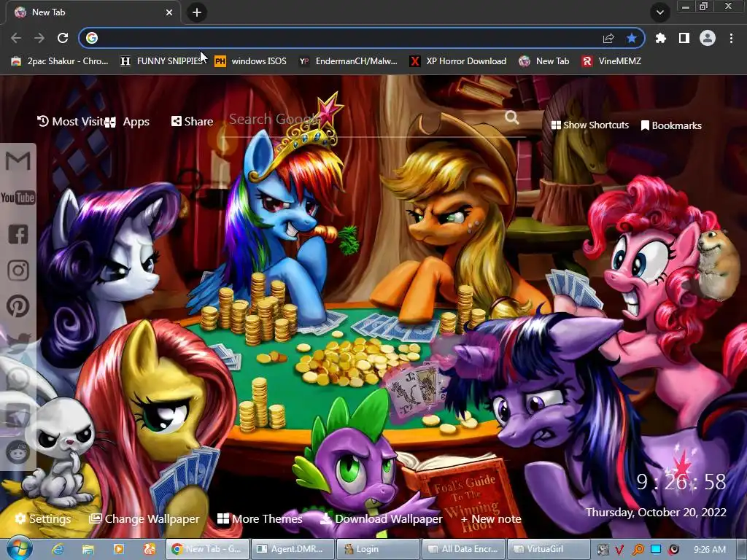Click the Share button
This screenshot has height=560, width=747.
tap(192, 122)
